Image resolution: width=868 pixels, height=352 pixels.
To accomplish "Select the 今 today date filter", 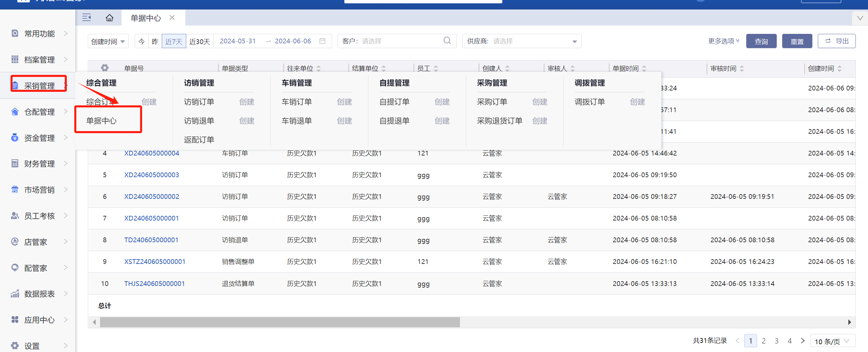I will click(141, 41).
